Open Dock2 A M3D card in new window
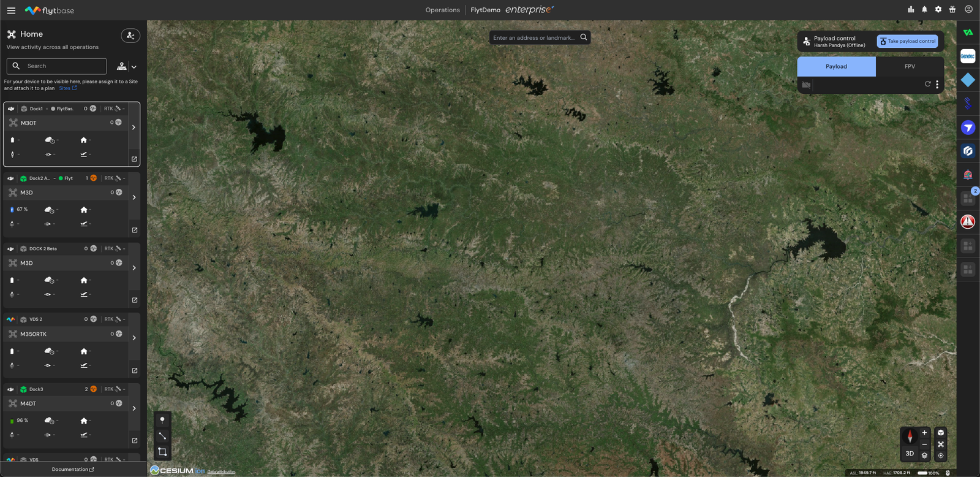Screen dimensions: 980x477 click(x=134, y=231)
